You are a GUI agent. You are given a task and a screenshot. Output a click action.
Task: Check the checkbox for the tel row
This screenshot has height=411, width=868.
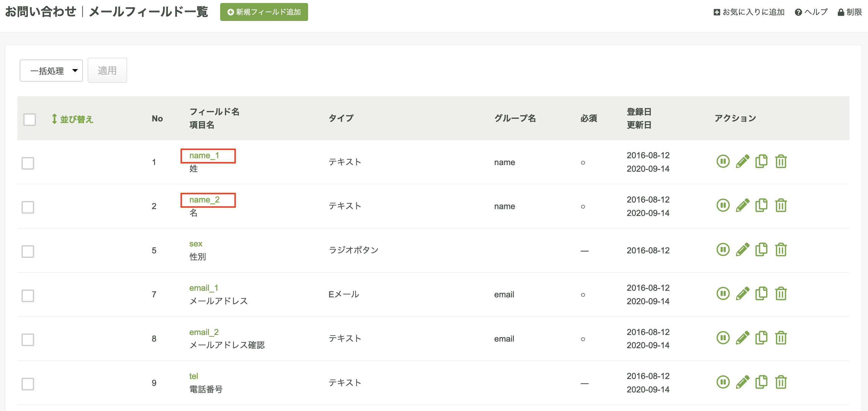[28, 383]
